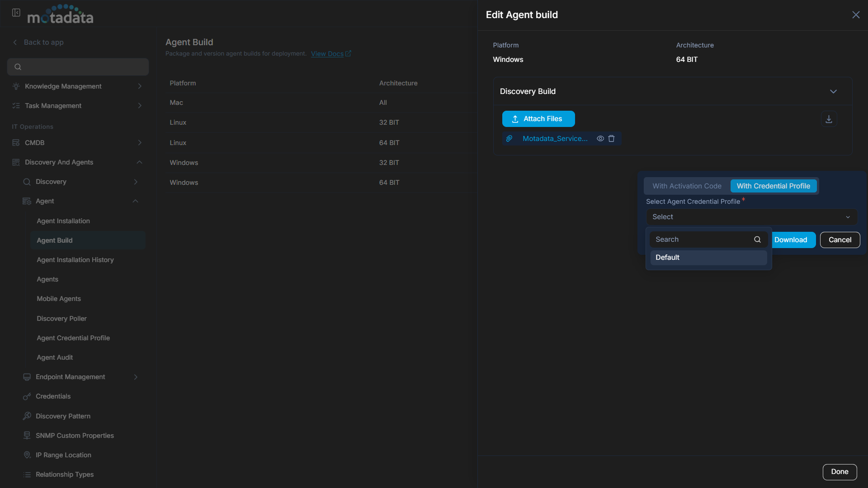Screen dimensions: 868x488
Task: Select the Linux 32 BIT row
Action: 321,122
